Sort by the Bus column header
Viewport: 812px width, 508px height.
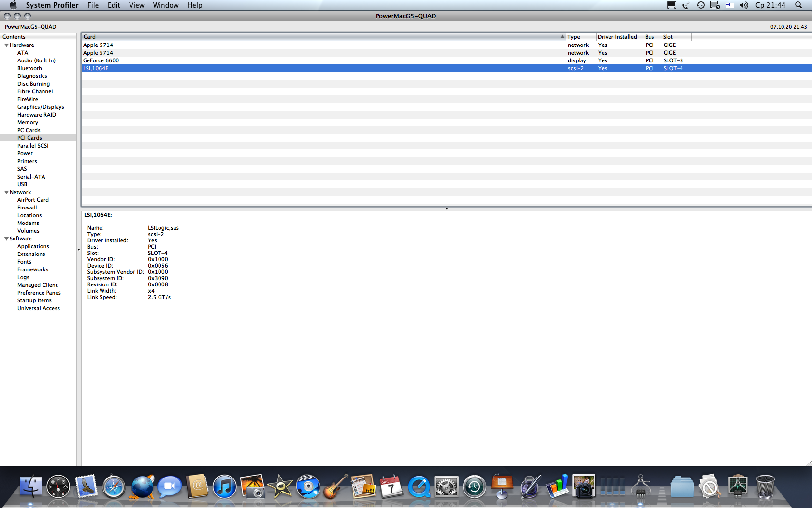[x=652, y=37]
